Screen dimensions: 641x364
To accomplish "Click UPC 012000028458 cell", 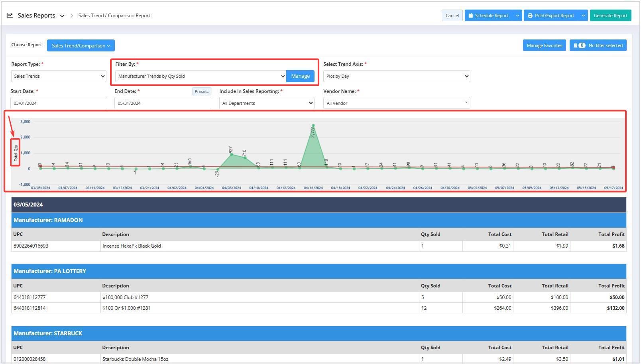I will 56,359.
